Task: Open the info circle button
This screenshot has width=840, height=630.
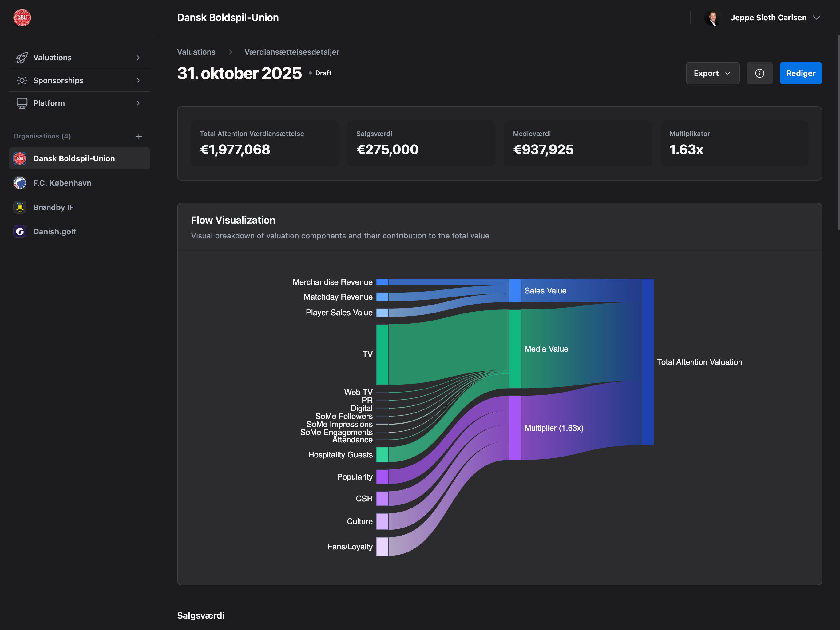Action: [759, 73]
